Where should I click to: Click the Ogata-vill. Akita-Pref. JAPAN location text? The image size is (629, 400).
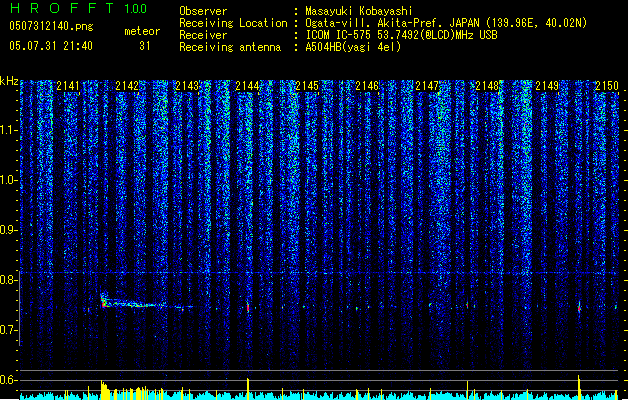pos(446,23)
